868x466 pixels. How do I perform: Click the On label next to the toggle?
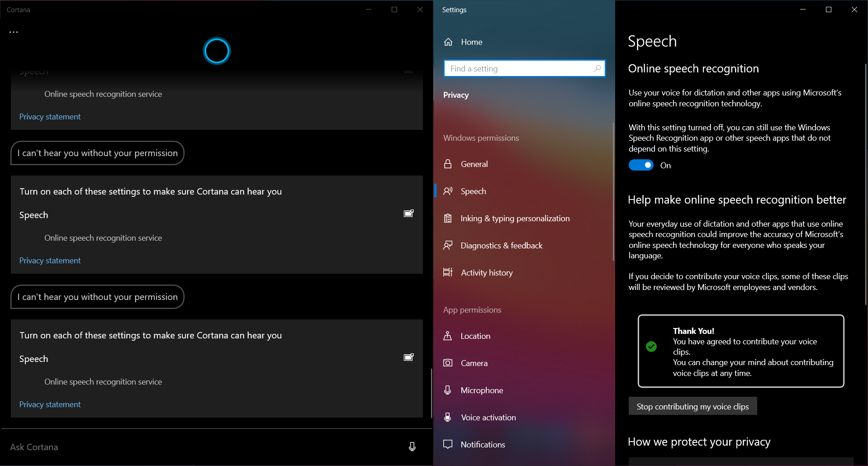click(x=665, y=166)
